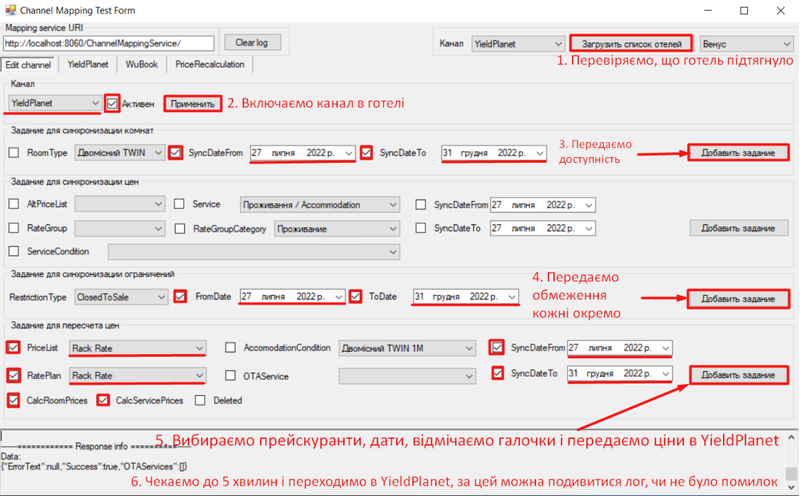Viewport: 800px width, 496px height.
Task: Toggle the Активен checkbox
Action: [112, 103]
